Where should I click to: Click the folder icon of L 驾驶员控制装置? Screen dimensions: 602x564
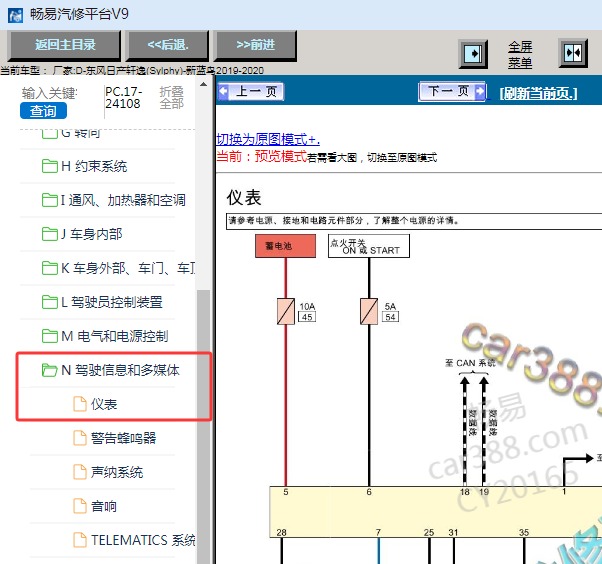tap(50, 302)
